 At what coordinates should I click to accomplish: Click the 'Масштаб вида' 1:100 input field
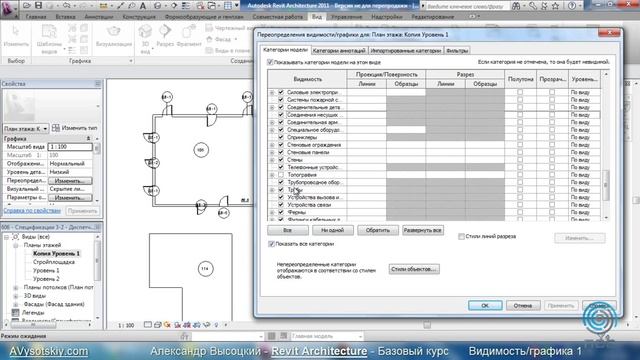click(70, 147)
